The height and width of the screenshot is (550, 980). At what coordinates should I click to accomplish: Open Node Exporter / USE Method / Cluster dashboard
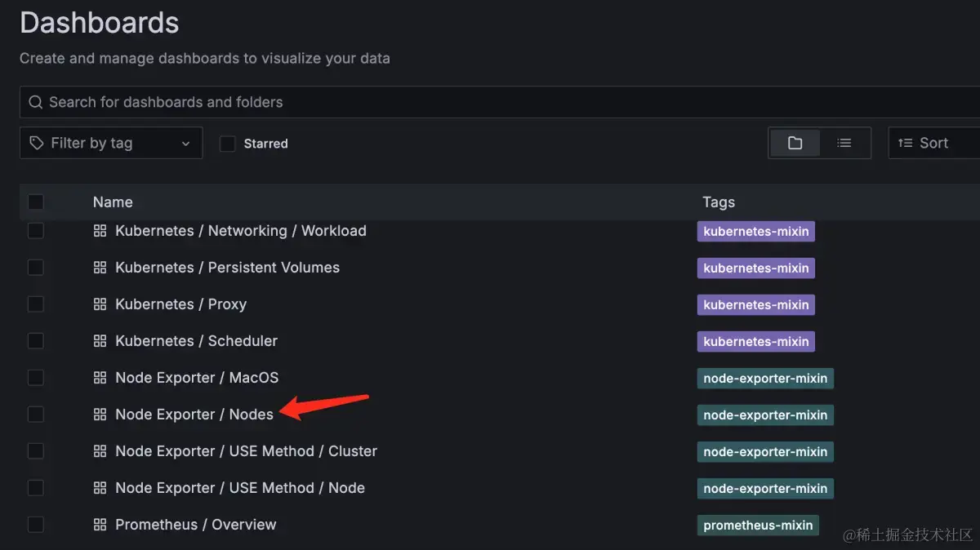coord(246,451)
